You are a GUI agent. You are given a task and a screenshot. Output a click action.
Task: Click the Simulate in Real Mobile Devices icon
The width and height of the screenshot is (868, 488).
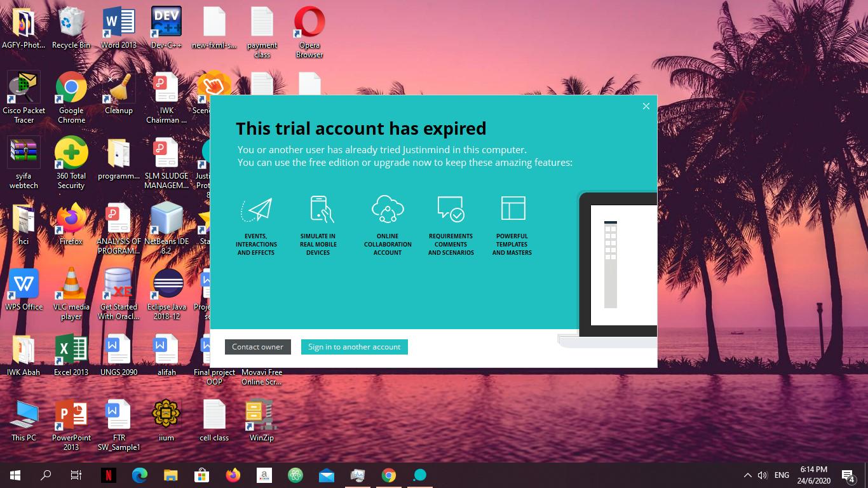coord(320,209)
